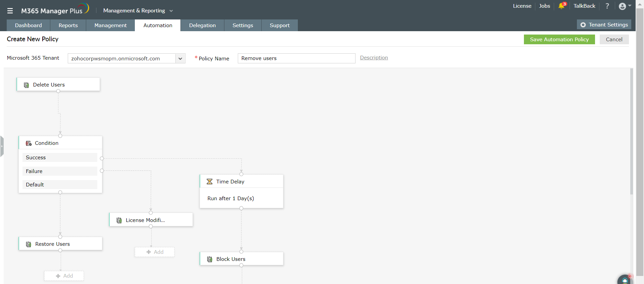Image resolution: width=644 pixels, height=284 pixels.
Task: Add a step below License Modification
Action: pyautogui.click(x=155, y=252)
